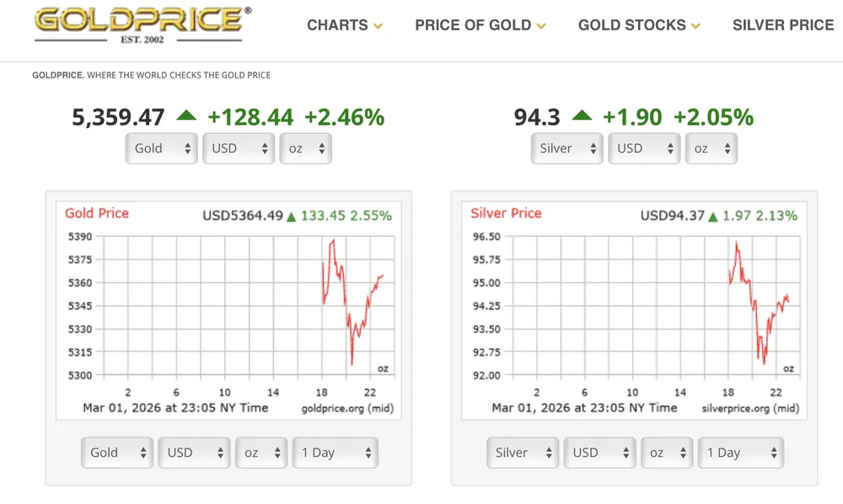Open the oz unit dropdown under gold price

pos(306,148)
